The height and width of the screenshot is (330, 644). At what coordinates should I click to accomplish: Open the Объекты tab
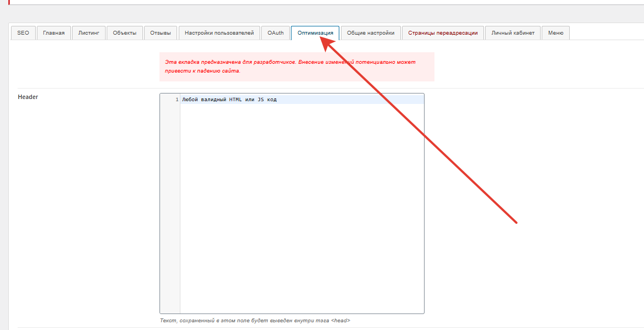point(124,33)
